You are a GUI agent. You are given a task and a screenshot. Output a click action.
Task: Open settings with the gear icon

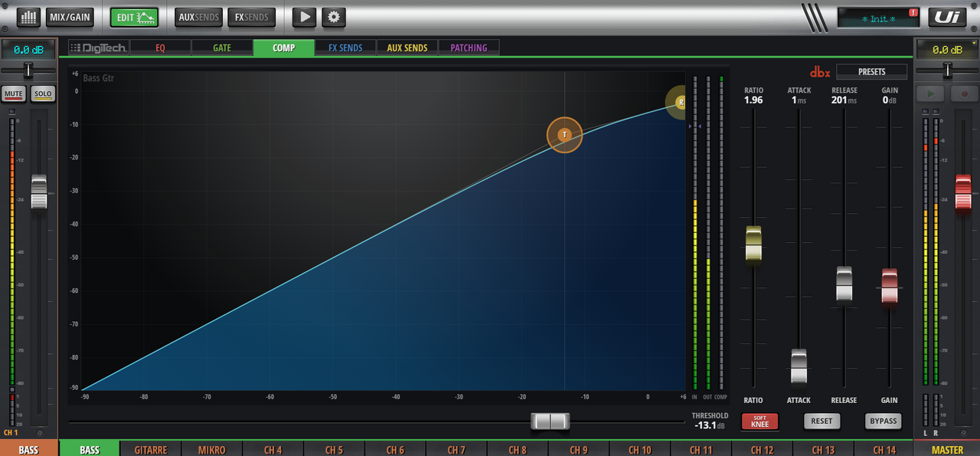tap(333, 17)
